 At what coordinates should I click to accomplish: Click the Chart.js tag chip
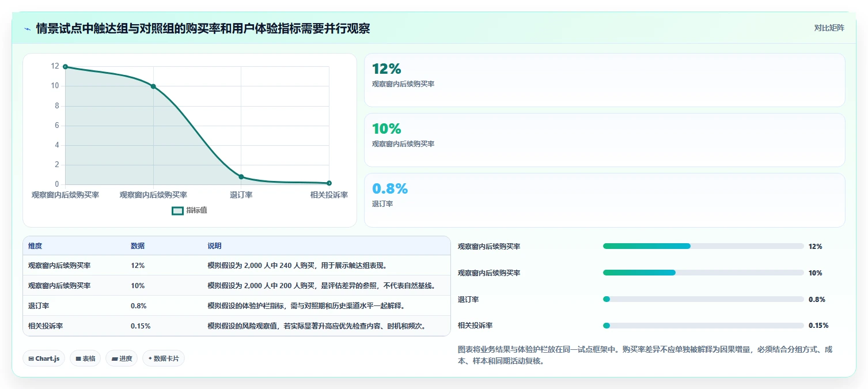44,358
